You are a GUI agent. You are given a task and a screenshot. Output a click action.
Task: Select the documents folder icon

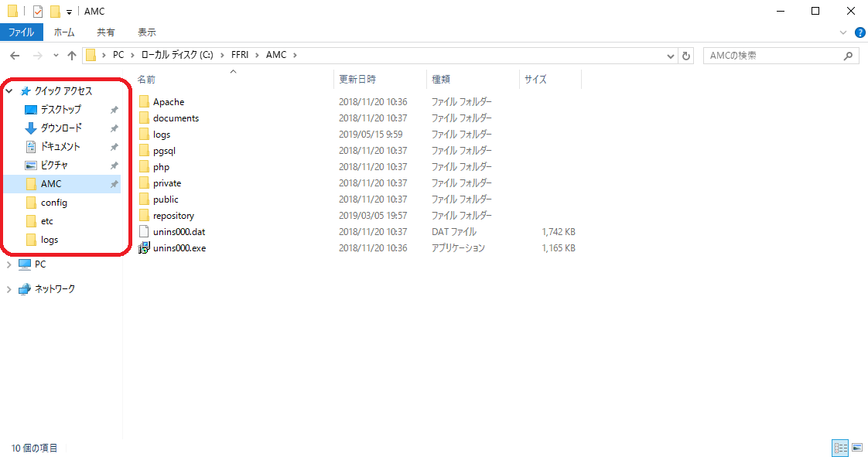144,118
